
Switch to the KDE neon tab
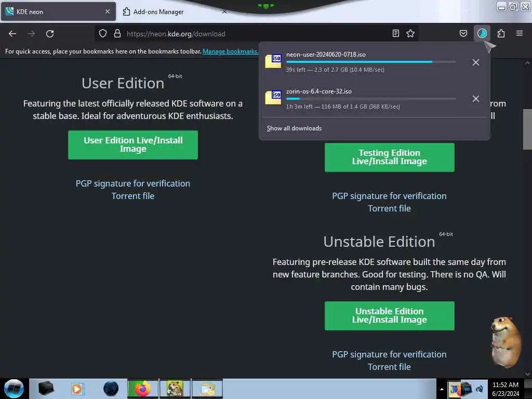pyautogui.click(x=58, y=11)
